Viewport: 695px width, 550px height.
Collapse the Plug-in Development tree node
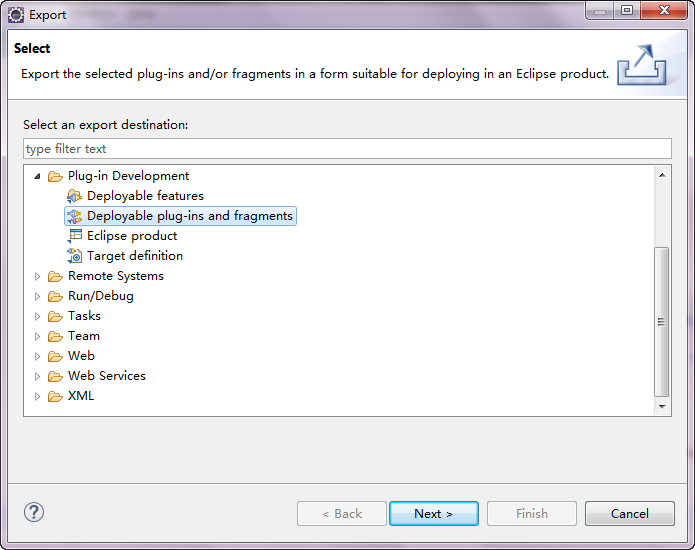point(38,176)
